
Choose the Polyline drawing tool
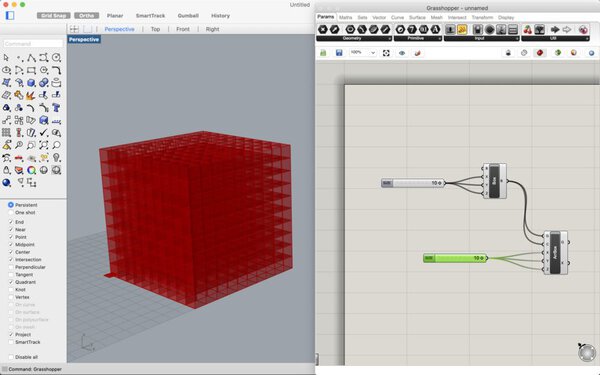coord(31,58)
